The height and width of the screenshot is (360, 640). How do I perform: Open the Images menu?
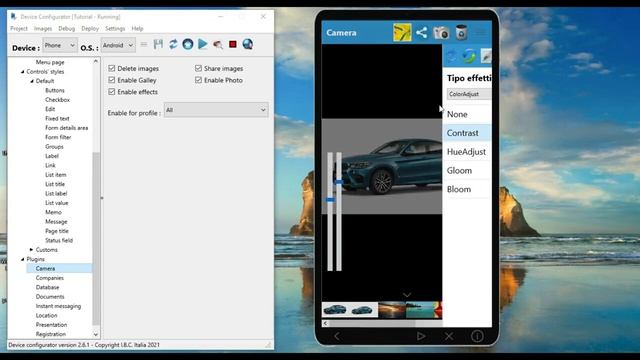coord(43,29)
